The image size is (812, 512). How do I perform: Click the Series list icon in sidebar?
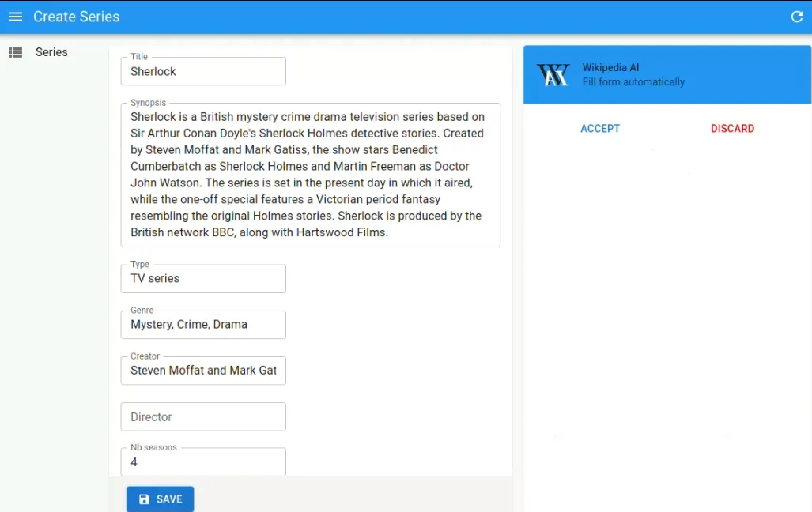(x=15, y=52)
